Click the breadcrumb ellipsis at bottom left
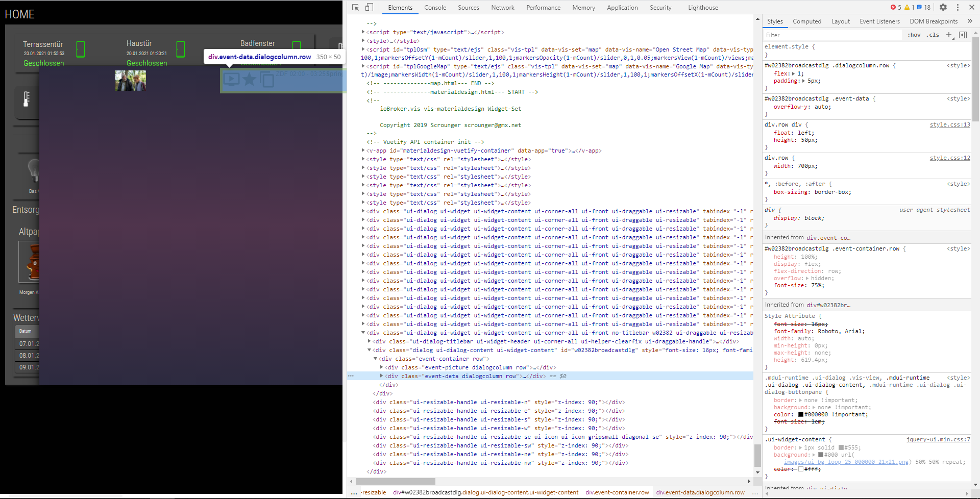The width and height of the screenshot is (980, 499). click(354, 492)
